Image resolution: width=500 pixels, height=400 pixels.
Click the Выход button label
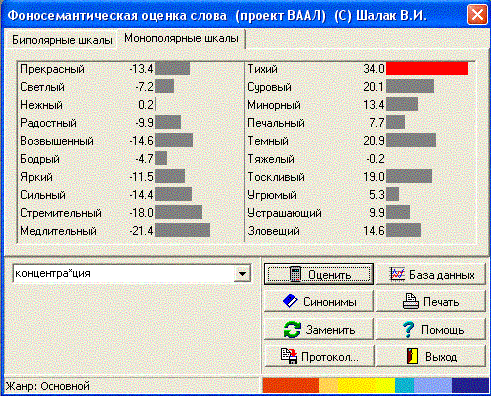441,357
